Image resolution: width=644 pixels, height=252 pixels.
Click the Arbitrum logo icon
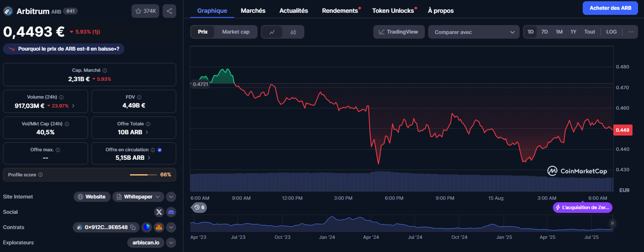click(8, 11)
